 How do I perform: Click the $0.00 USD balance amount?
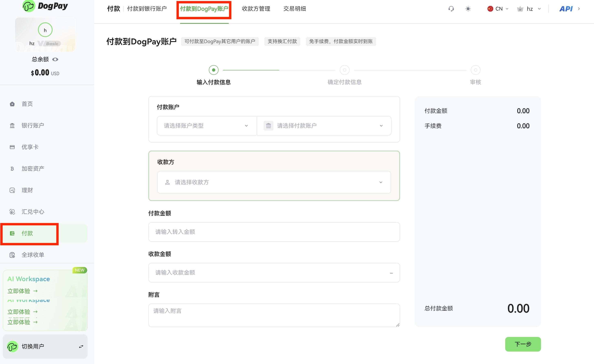tap(45, 73)
